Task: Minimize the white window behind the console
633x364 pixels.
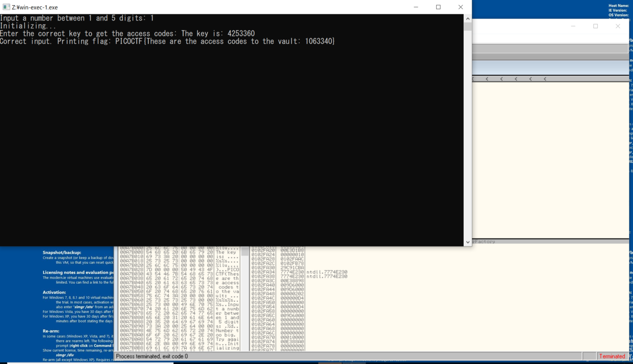Action: click(573, 26)
